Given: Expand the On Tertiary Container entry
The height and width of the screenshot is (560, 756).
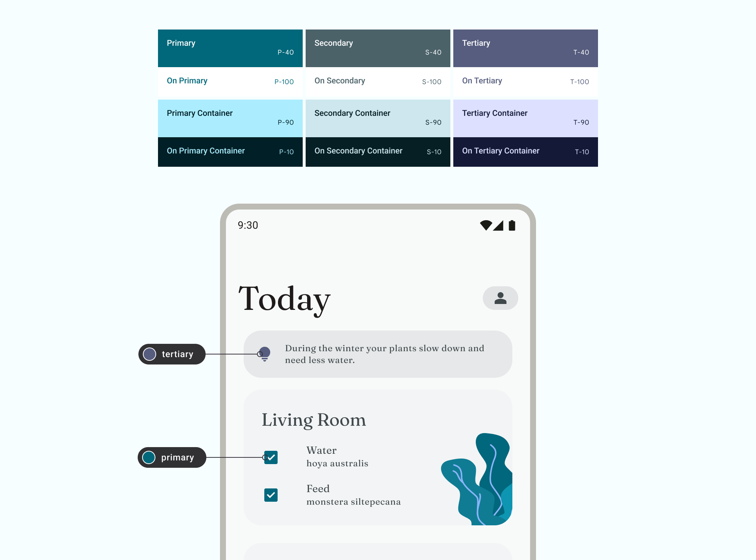Looking at the screenshot, I should pos(526,152).
